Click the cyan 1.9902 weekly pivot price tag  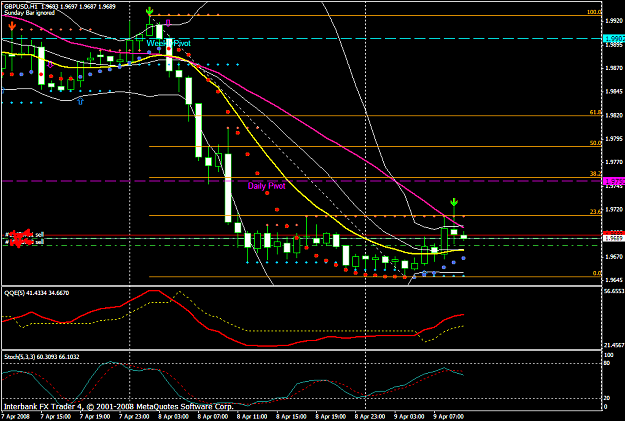[614, 39]
